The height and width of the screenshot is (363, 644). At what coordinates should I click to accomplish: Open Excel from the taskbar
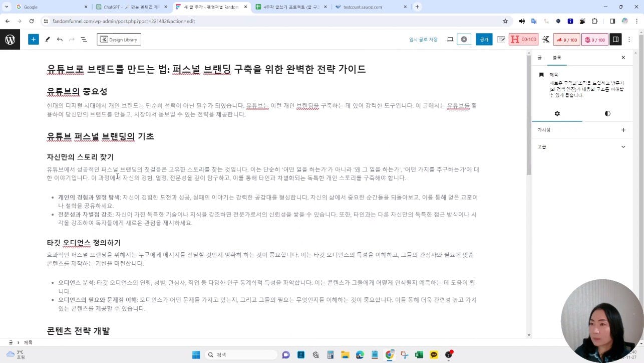pyautogui.click(x=419, y=355)
